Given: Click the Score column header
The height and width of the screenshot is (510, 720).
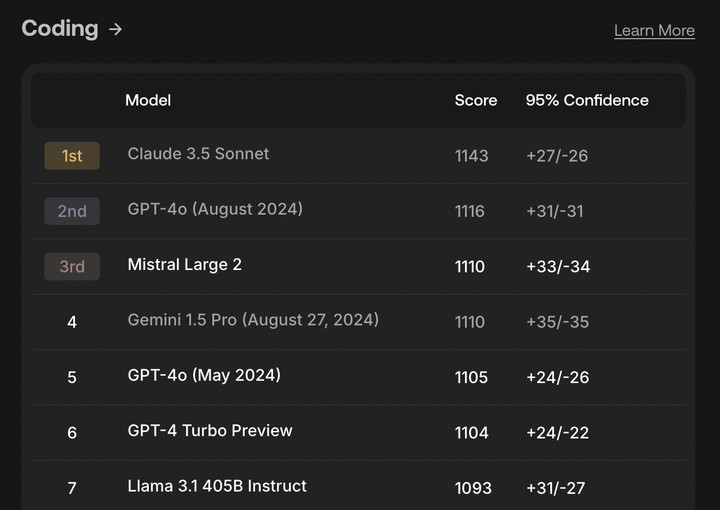Looking at the screenshot, I should 476,100.
